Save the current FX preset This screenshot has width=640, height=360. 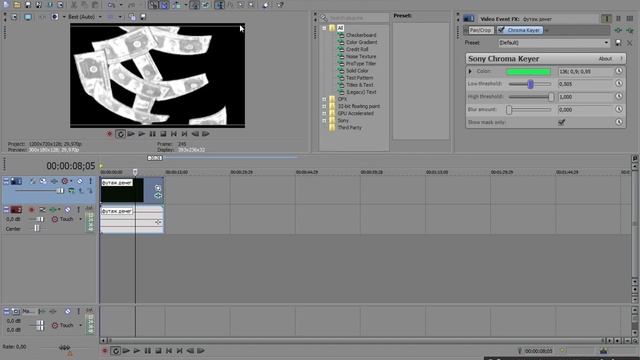click(618, 42)
